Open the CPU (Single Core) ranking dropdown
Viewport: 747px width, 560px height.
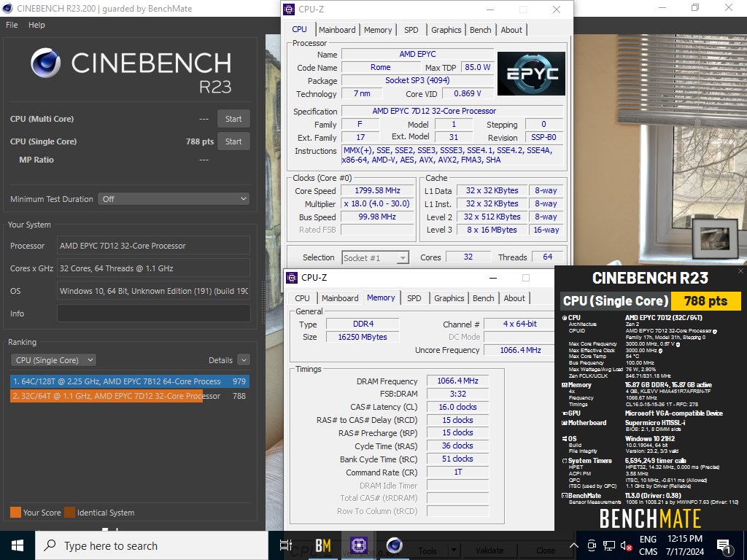pos(53,360)
